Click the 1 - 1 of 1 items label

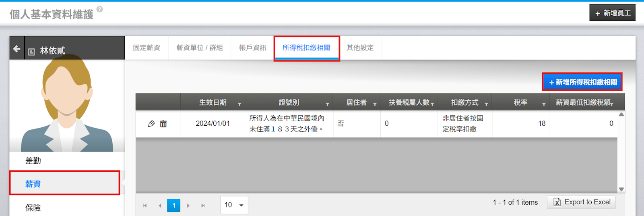(x=515, y=202)
